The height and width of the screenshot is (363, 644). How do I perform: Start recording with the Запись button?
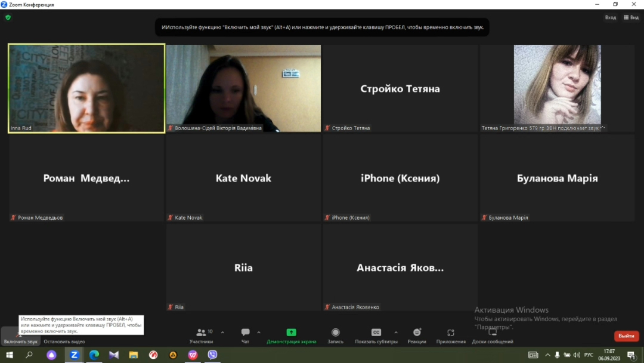[335, 336]
